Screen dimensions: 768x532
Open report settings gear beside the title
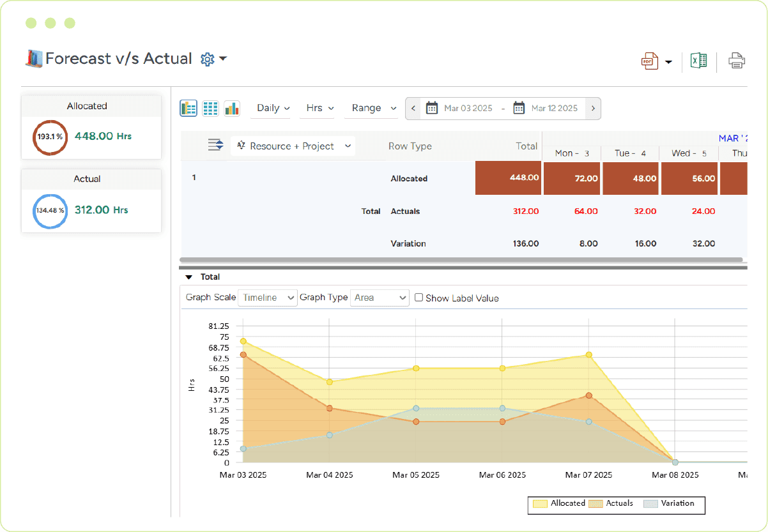206,59
